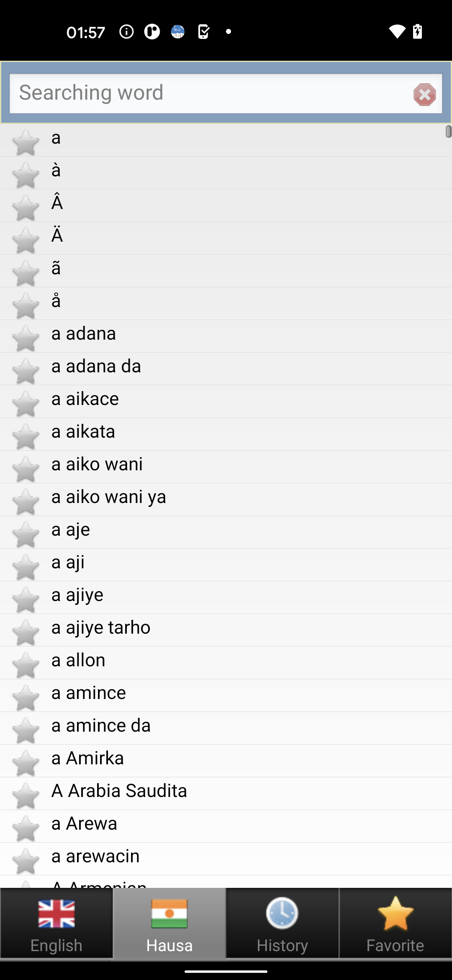Favorite the 'A Arabia Saudita' entry star
The image size is (452, 980).
click(x=26, y=796)
